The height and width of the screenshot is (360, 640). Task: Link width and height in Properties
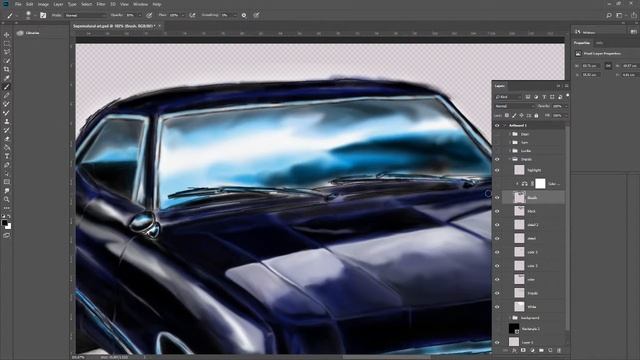click(x=608, y=66)
